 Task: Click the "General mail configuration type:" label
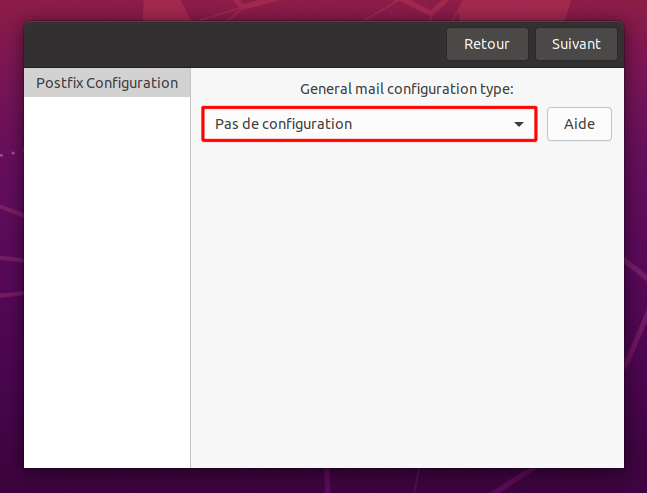[406, 89]
